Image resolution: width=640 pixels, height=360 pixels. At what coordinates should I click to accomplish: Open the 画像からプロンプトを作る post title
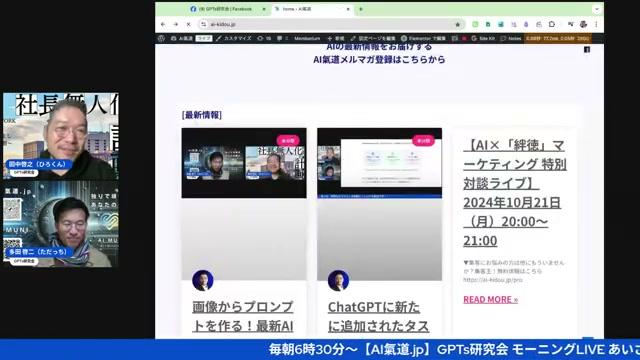coord(243,317)
